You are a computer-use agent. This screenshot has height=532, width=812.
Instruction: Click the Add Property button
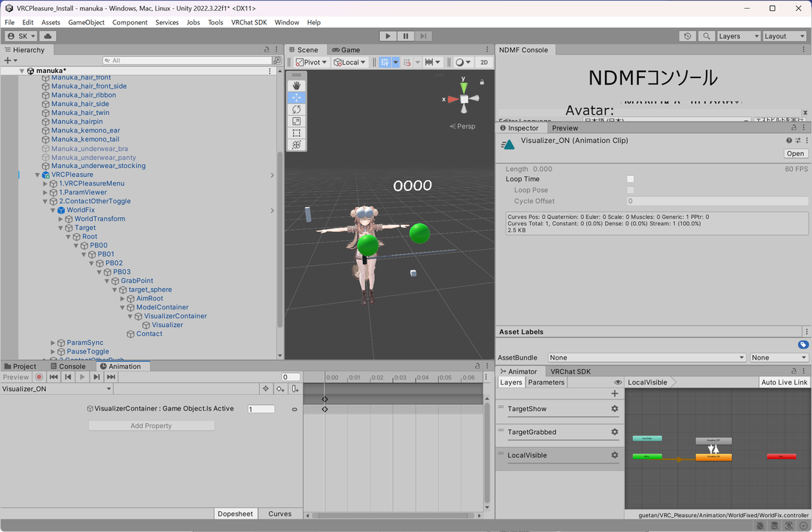(151, 426)
